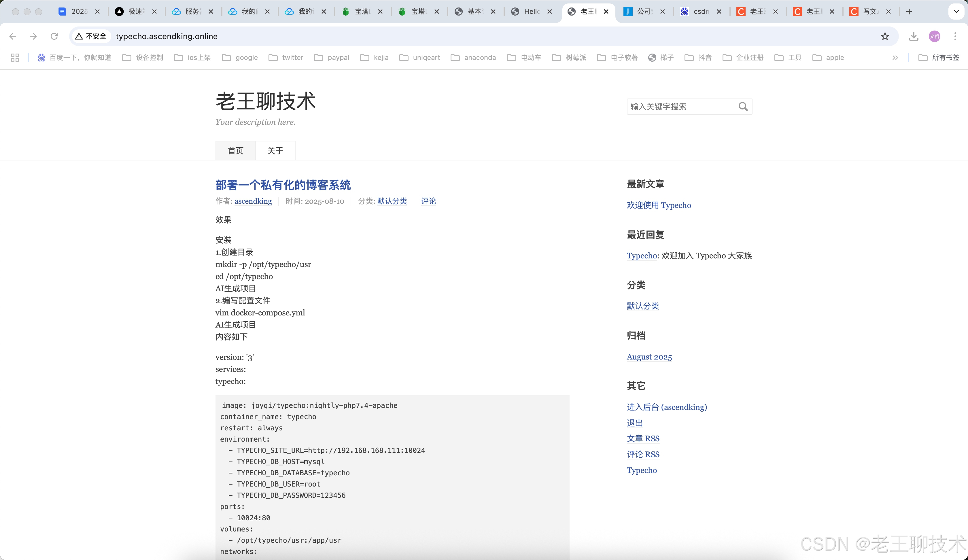Open the 工具 bookmark folder
Viewport: 968px width, 560px height.
point(788,58)
